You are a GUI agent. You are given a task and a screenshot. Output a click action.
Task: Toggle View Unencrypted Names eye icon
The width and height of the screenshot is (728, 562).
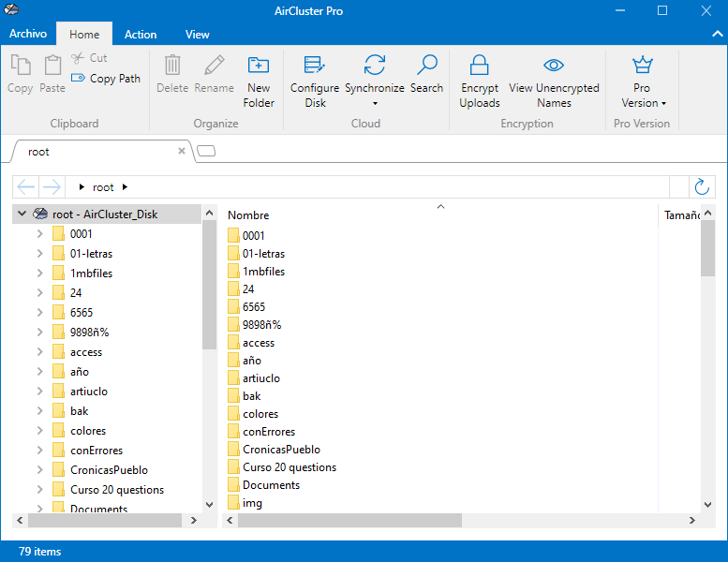[554, 66]
